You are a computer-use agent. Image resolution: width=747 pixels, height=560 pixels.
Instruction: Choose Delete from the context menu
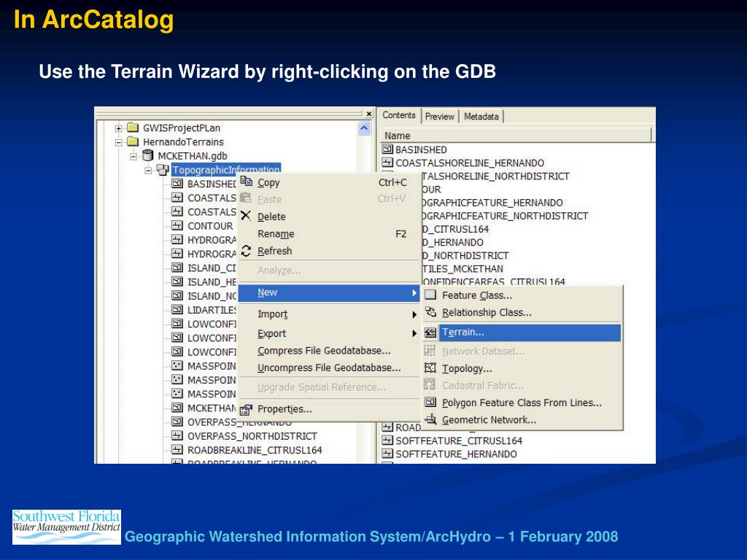(329, 217)
